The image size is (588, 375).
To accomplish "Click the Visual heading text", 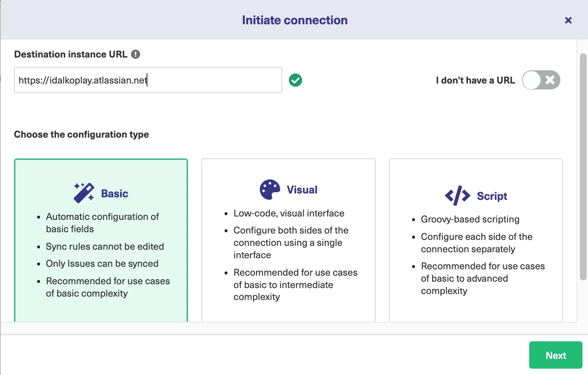I will [x=302, y=190].
